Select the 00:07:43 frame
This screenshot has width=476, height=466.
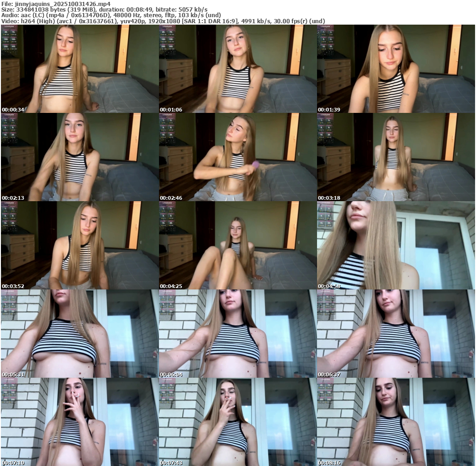coord(238,422)
